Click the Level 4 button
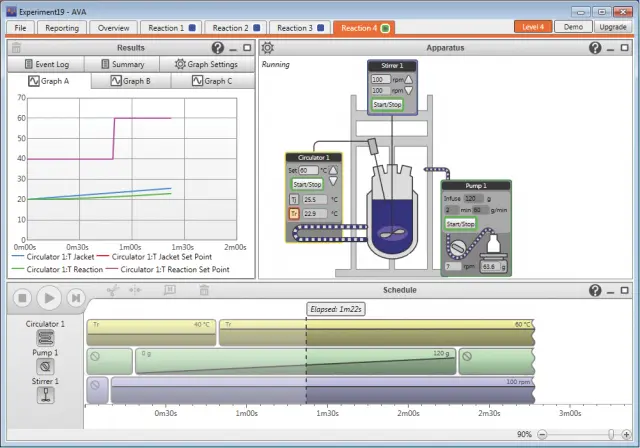The height and width of the screenshot is (448, 640). [x=533, y=27]
